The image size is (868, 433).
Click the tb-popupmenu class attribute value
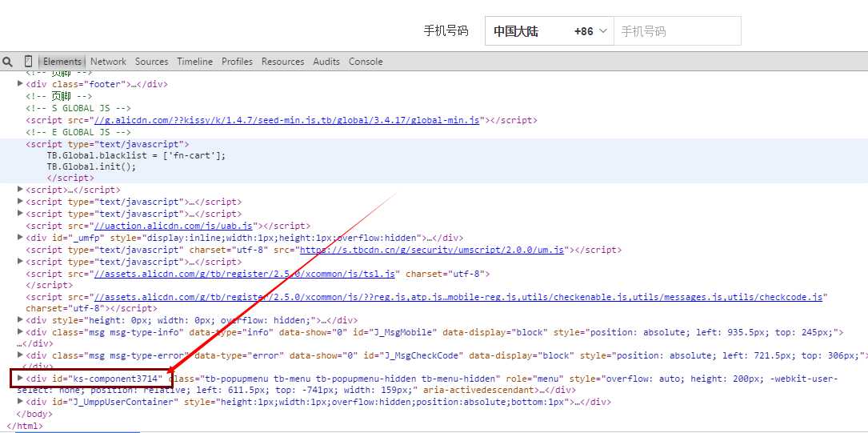[351, 379]
